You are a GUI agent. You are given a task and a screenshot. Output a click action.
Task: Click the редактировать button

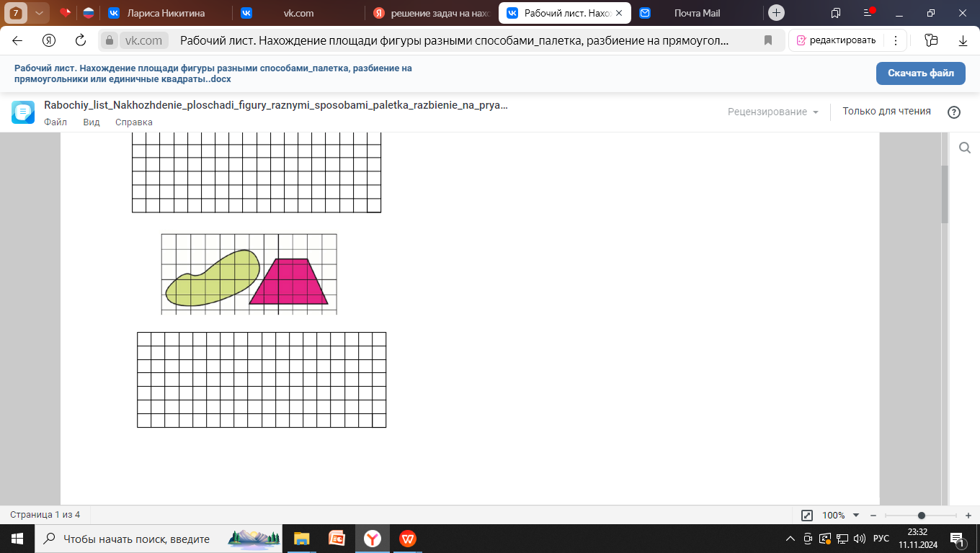pos(836,40)
